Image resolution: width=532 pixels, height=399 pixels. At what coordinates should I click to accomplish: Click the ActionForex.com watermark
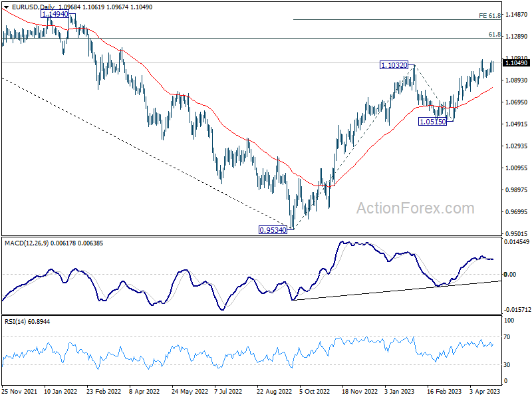pyautogui.click(x=415, y=208)
